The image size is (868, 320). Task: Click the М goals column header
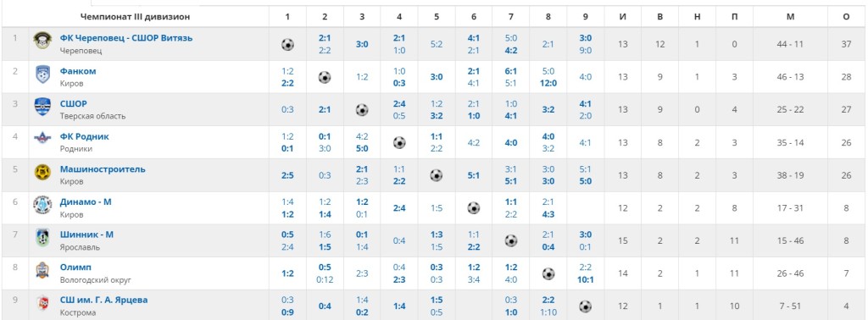point(790,17)
